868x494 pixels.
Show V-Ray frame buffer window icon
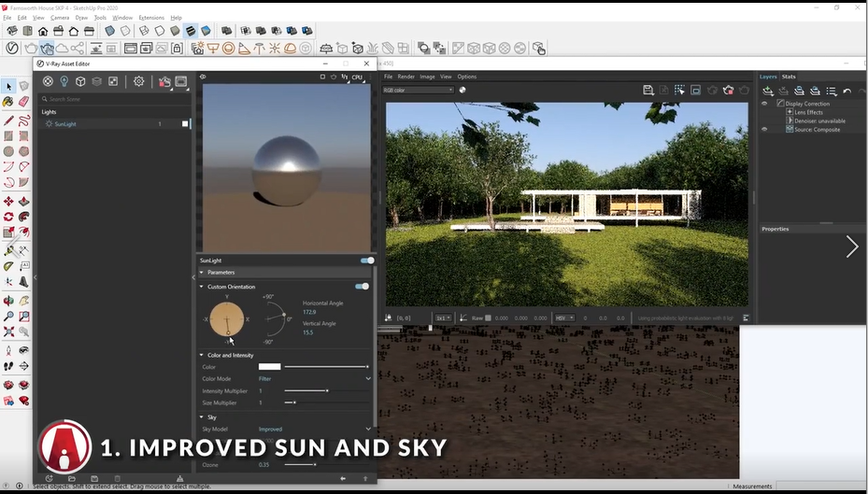point(131,49)
